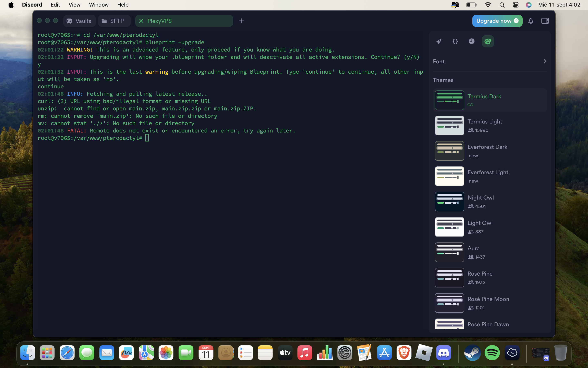Screen dimensions: 588x368
Task: Switch to the SFTP tab
Action: pyautogui.click(x=114, y=21)
